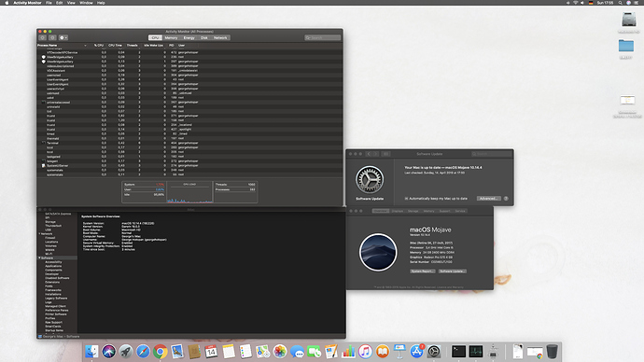This screenshot has width=644, height=362.
Task: Sort by Threads column header
Action: (132, 45)
